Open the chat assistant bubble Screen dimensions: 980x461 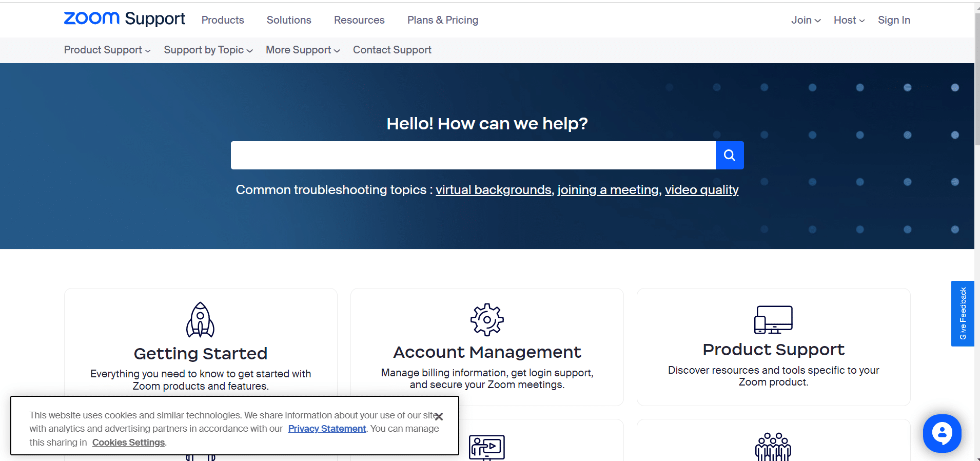942,433
